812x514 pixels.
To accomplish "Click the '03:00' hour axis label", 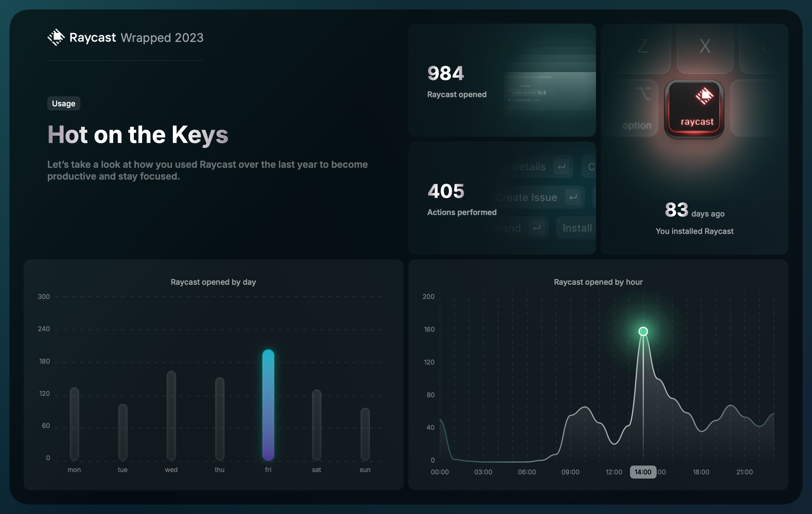I will [483, 472].
